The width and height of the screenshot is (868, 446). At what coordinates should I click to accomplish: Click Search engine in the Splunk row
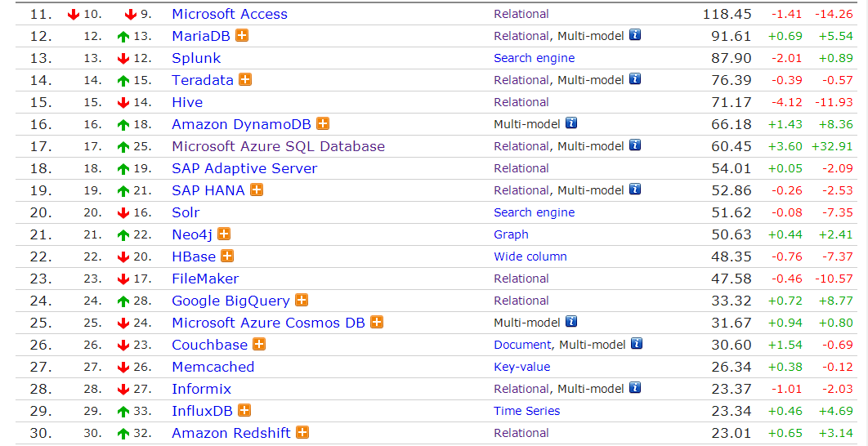535,58
